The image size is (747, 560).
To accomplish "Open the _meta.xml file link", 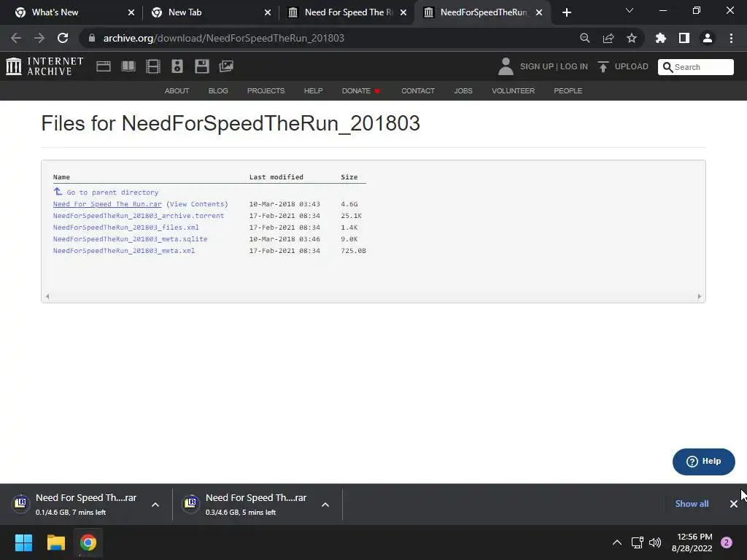I will tap(124, 251).
